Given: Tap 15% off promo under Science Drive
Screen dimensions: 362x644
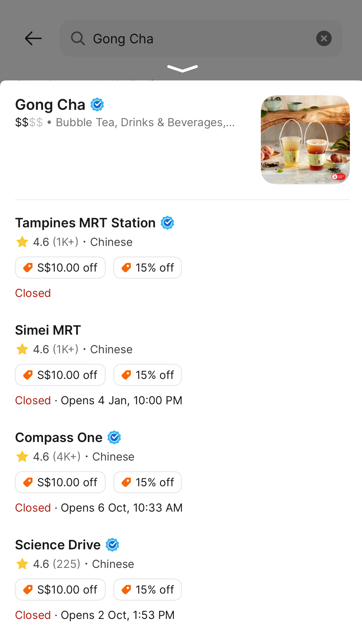Looking at the screenshot, I should [148, 590].
